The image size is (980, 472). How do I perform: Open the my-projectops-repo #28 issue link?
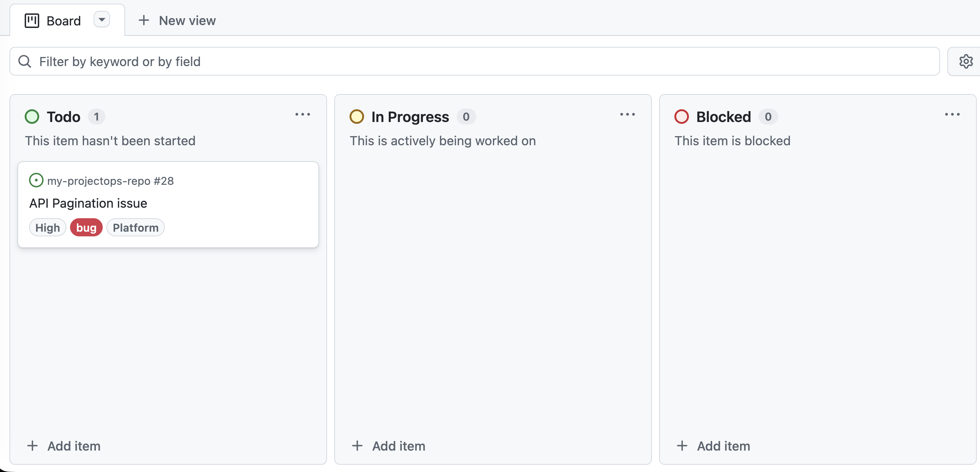pos(110,181)
